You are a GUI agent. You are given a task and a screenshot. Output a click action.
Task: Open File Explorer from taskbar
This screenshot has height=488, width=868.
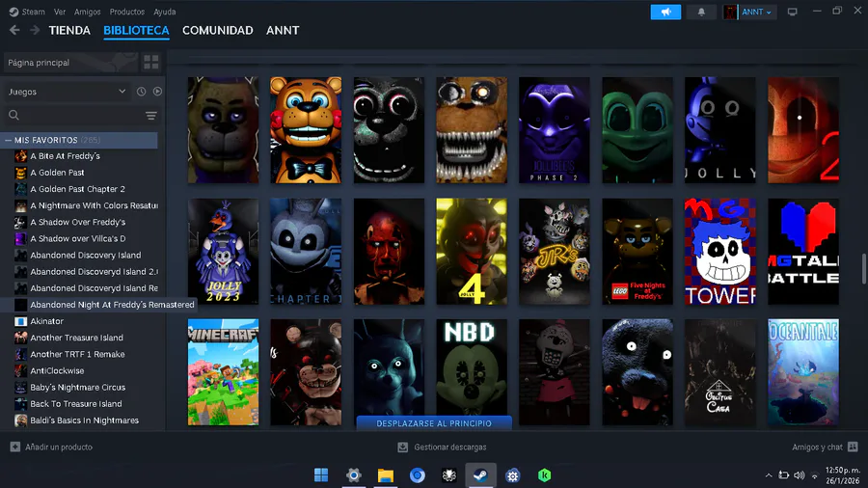386,475
